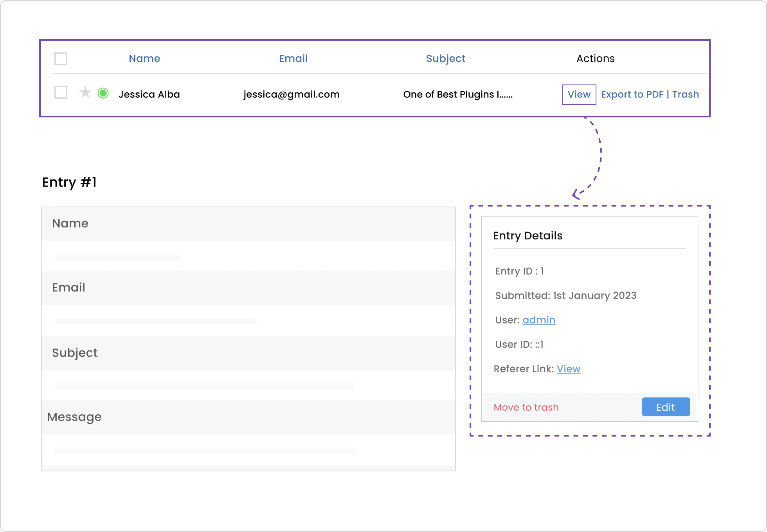Select the jessica@gmail.com cell
Image resolution: width=767 pixels, height=532 pixels.
292,94
